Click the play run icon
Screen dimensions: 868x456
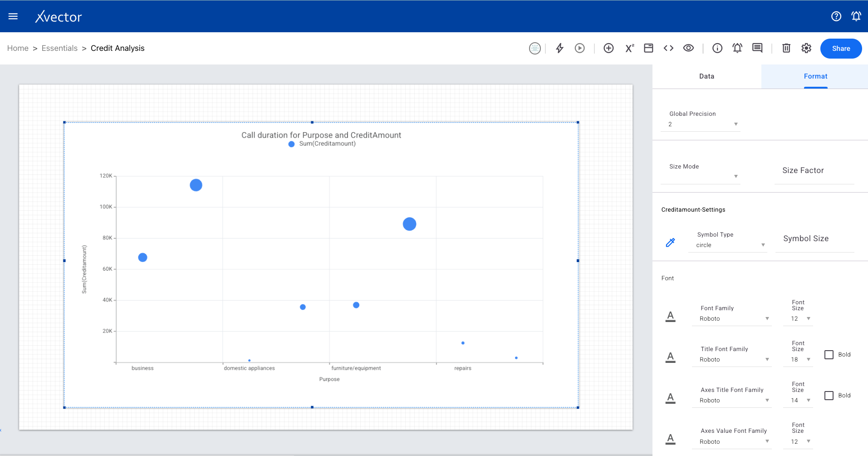click(580, 48)
